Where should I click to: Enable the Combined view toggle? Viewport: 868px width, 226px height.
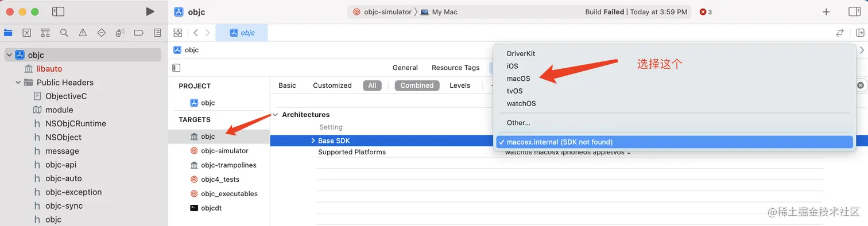pyautogui.click(x=417, y=85)
